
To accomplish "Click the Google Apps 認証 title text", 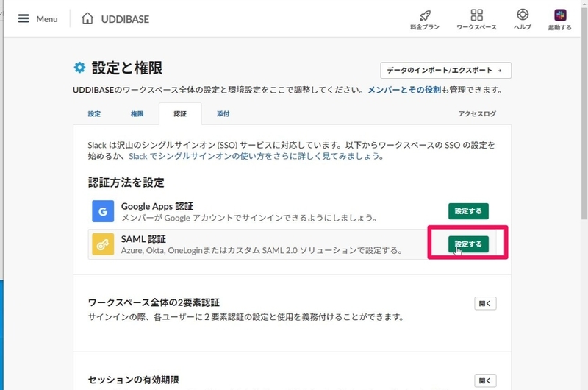I will [157, 206].
